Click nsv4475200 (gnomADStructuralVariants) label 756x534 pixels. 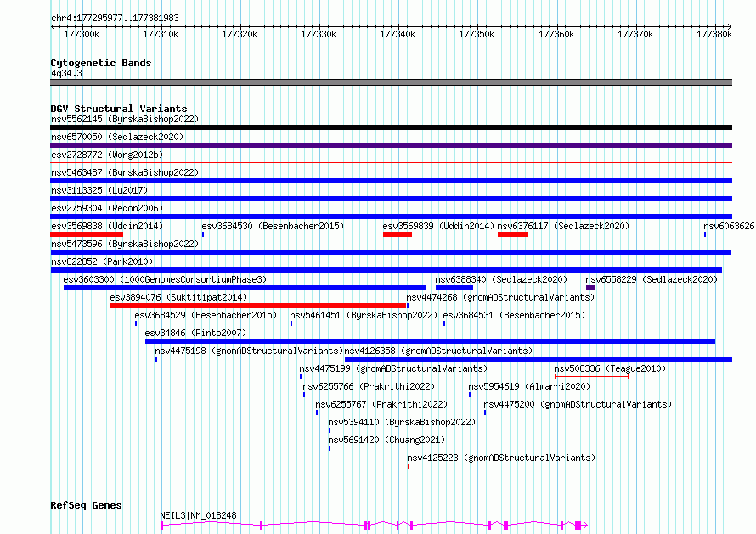coord(578,404)
